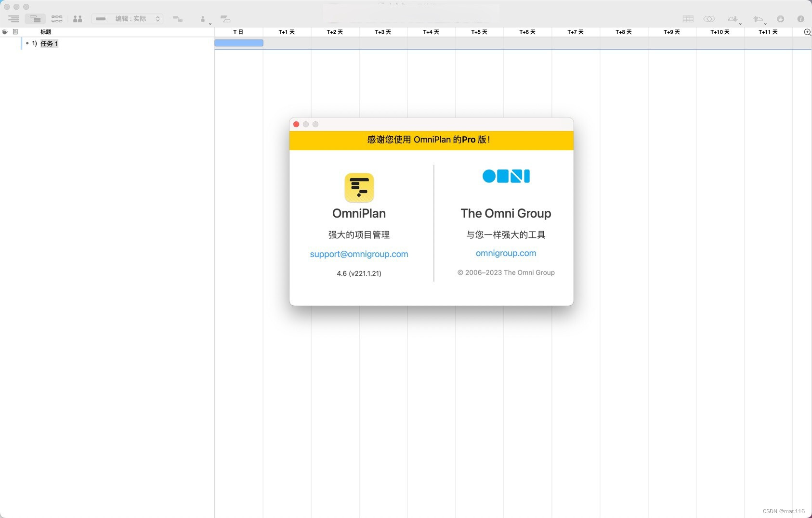Image resolution: width=812 pixels, height=518 pixels.
Task: Open the omnigroup.com website link
Action: 506,253
